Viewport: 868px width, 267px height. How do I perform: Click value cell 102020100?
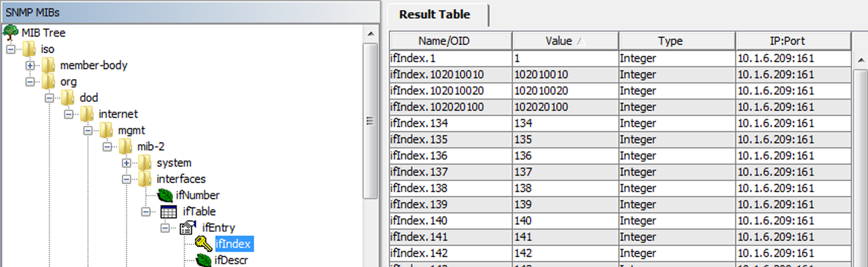[566, 107]
